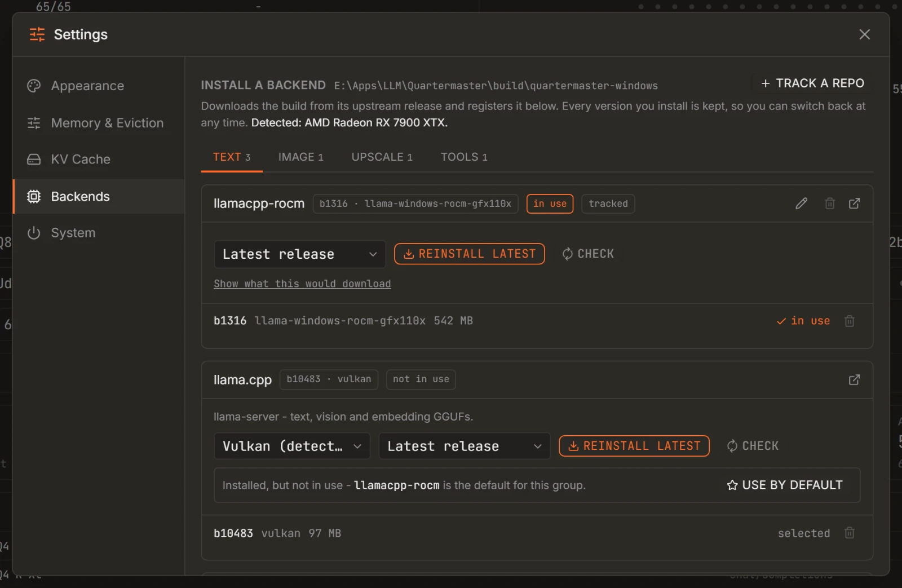Click the tracked badge on llamacpp-rocm
The height and width of the screenshot is (588, 902).
(608, 204)
